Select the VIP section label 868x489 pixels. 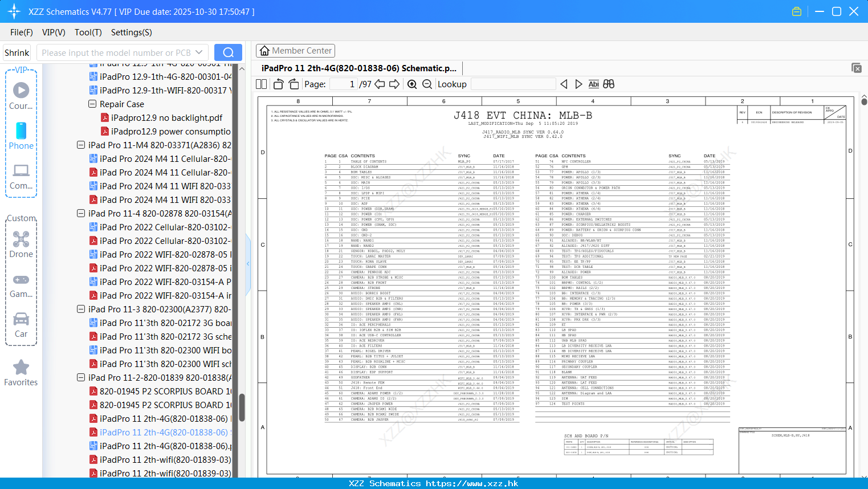[x=21, y=70]
